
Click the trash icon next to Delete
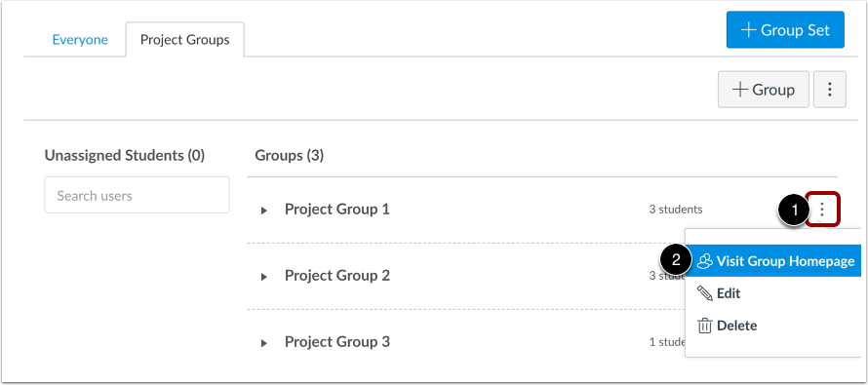tap(704, 326)
